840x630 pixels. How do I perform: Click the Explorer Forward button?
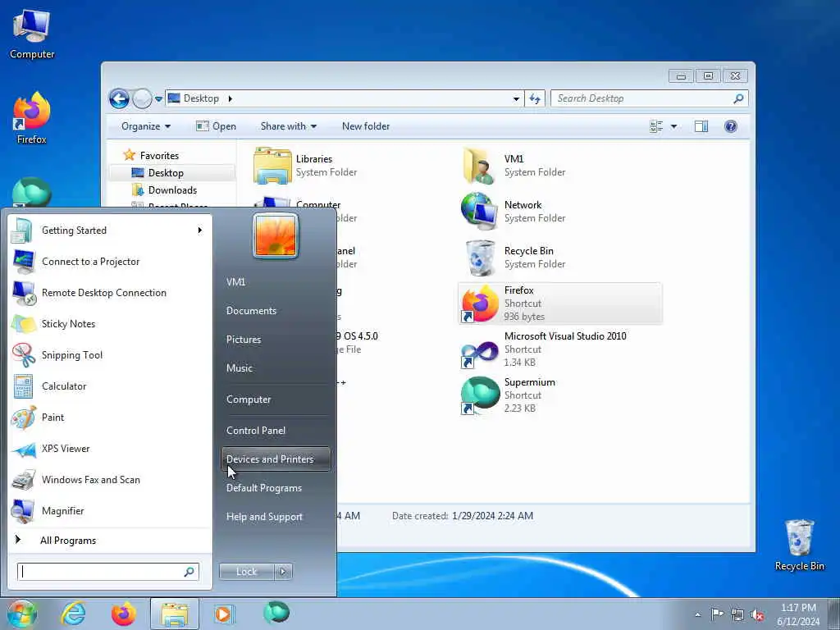[142, 98]
